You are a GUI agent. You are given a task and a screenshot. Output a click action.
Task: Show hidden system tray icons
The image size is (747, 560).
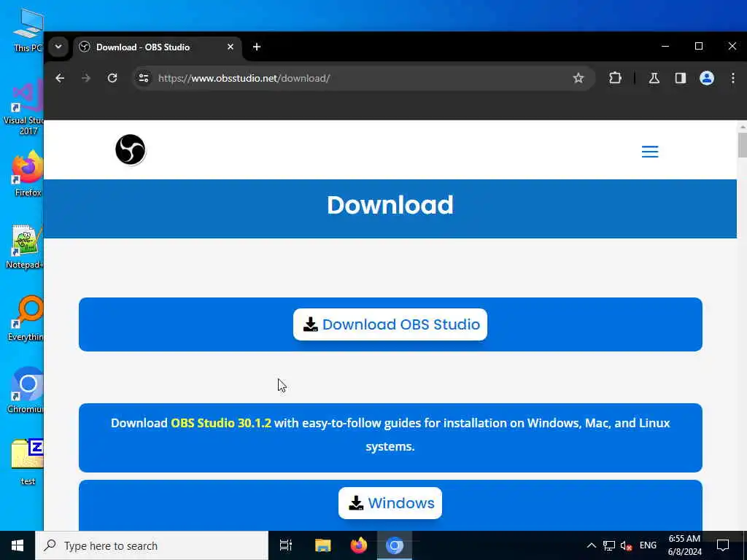[x=591, y=545]
